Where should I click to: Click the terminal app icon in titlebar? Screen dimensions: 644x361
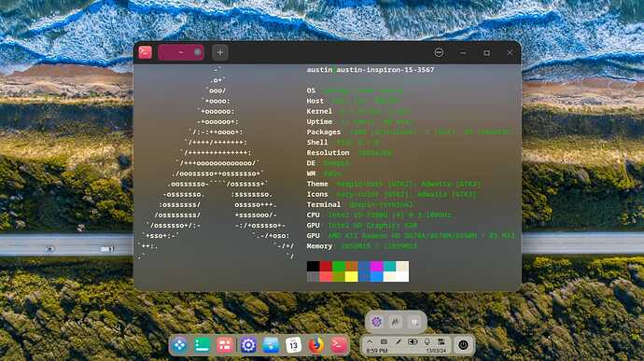point(145,52)
